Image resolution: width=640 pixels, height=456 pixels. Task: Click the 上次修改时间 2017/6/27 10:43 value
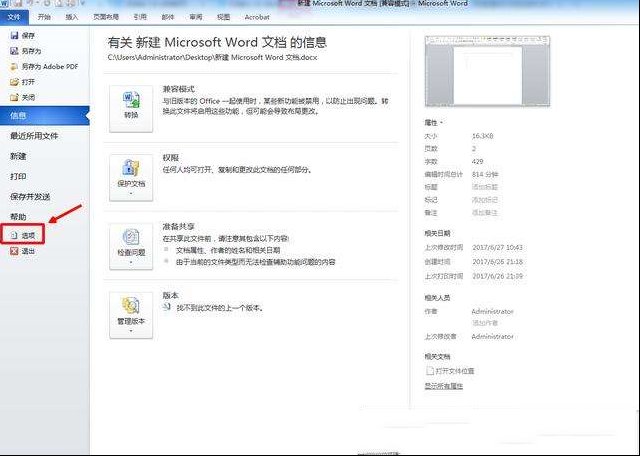tap(497, 247)
